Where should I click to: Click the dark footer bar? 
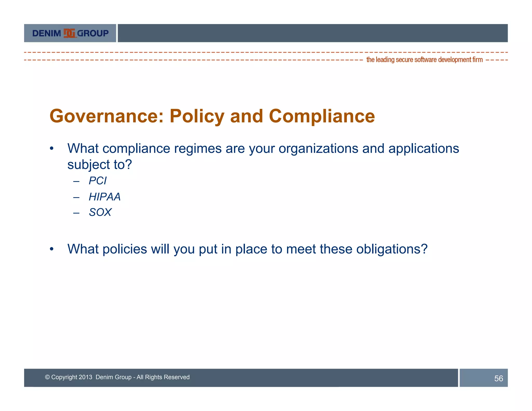[312, 377]
